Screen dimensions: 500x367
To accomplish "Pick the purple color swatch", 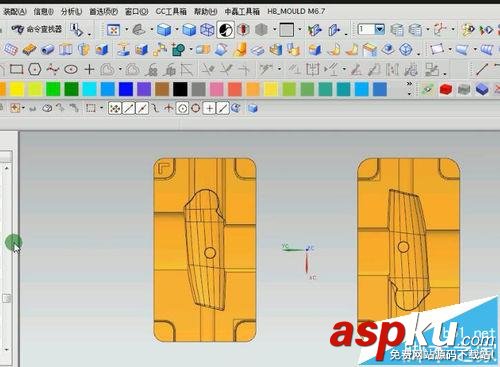I will (144, 89).
